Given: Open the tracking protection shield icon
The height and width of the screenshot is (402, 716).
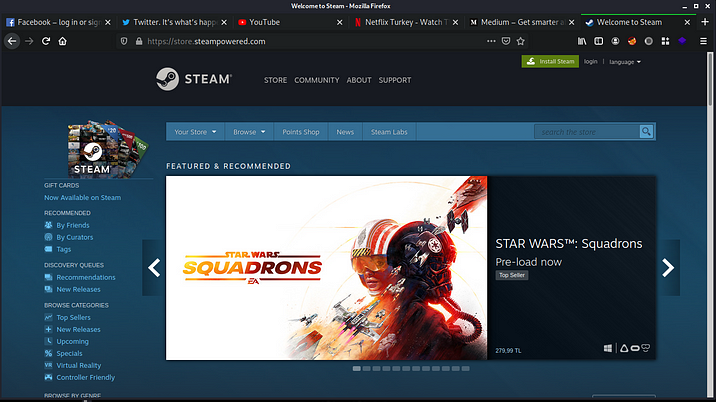Looking at the screenshot, I should [124, 41].
